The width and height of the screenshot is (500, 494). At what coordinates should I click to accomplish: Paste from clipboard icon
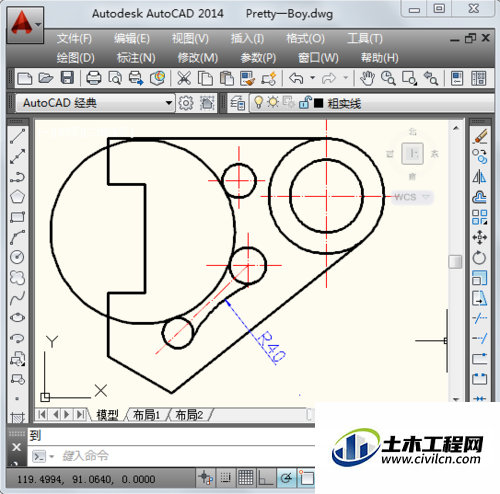click(227, 79)
